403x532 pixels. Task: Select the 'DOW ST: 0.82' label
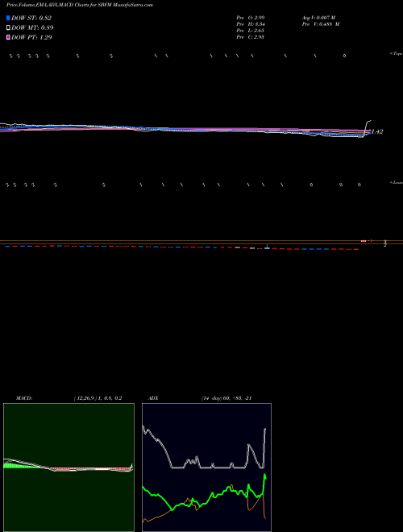click(31, 18)
